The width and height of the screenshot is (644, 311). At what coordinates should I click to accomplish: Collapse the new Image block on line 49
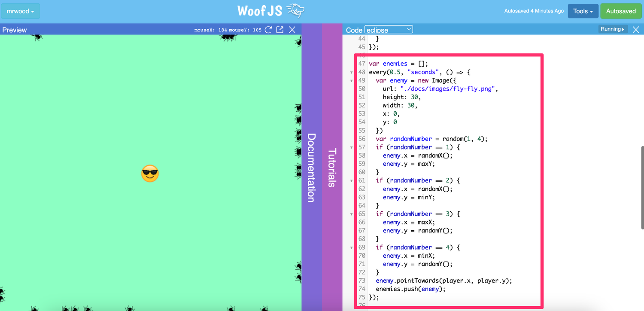(351, 80)
